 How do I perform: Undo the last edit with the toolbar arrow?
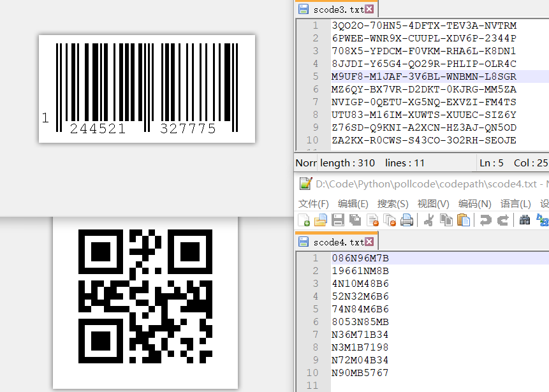click(485, 220)
